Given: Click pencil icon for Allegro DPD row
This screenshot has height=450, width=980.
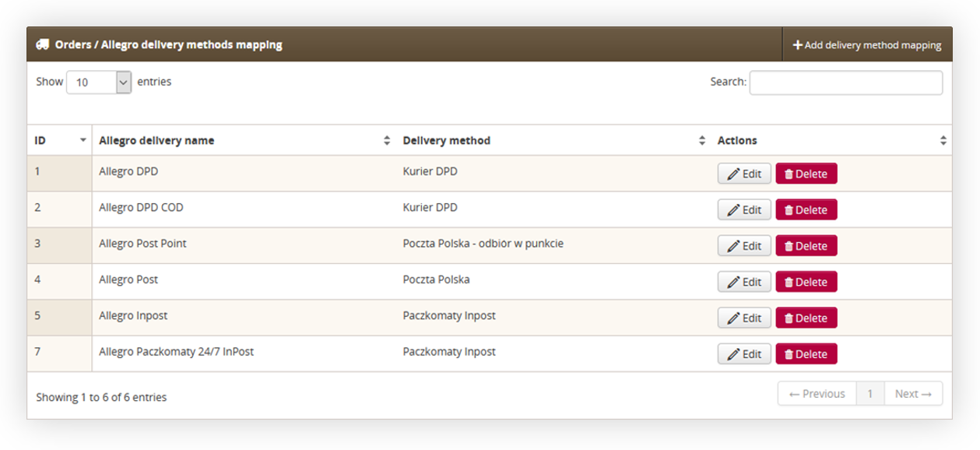Looking at the screenshot, I should tap(733, 174).
